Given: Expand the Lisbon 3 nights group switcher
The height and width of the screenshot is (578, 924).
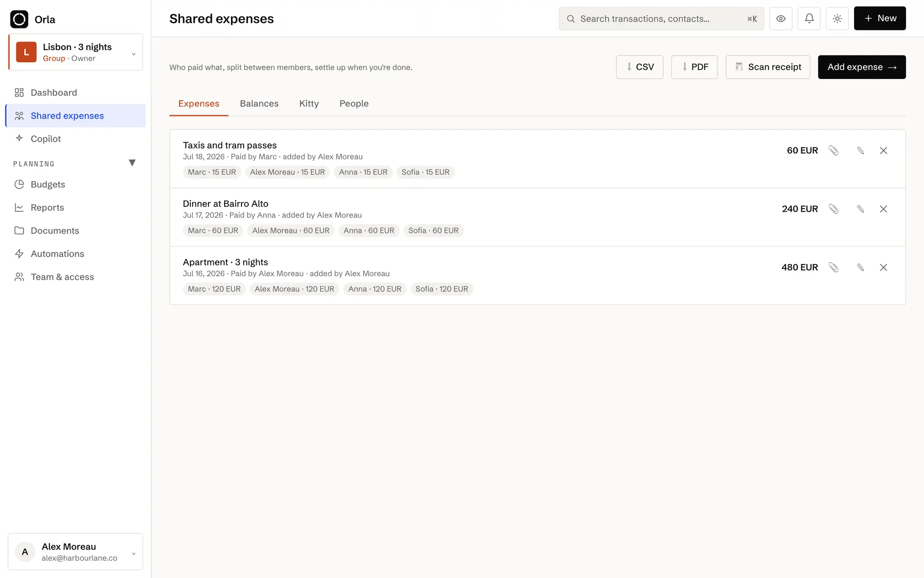Looking at the screenshot, I should click(x=75, y=52).
